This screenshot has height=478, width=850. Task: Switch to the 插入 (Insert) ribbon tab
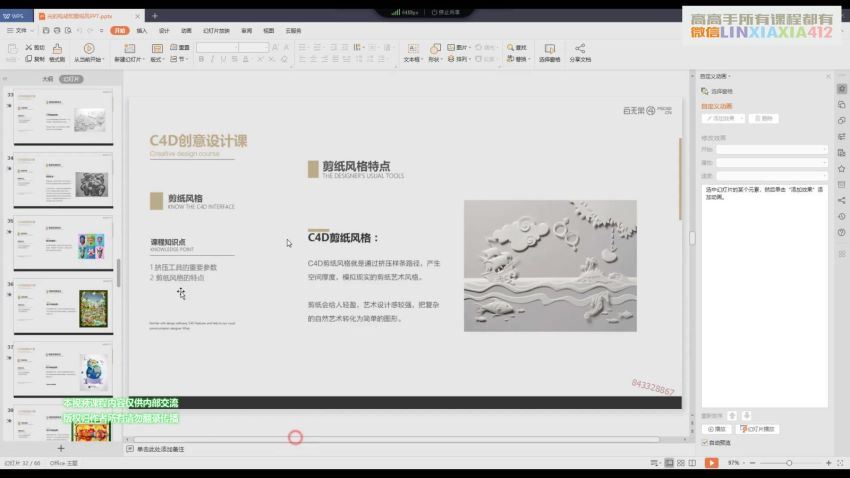click(142, 31)
